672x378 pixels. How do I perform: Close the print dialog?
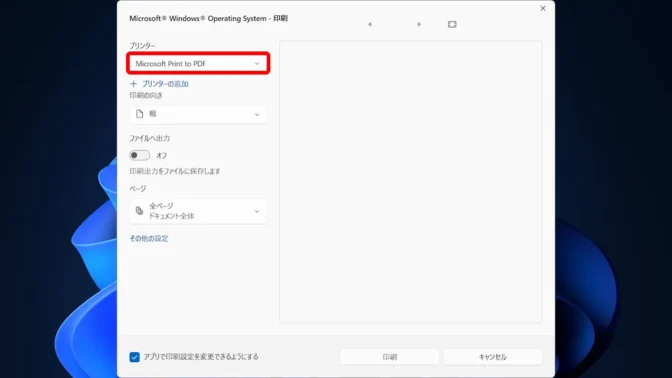[x=543, y=8]
